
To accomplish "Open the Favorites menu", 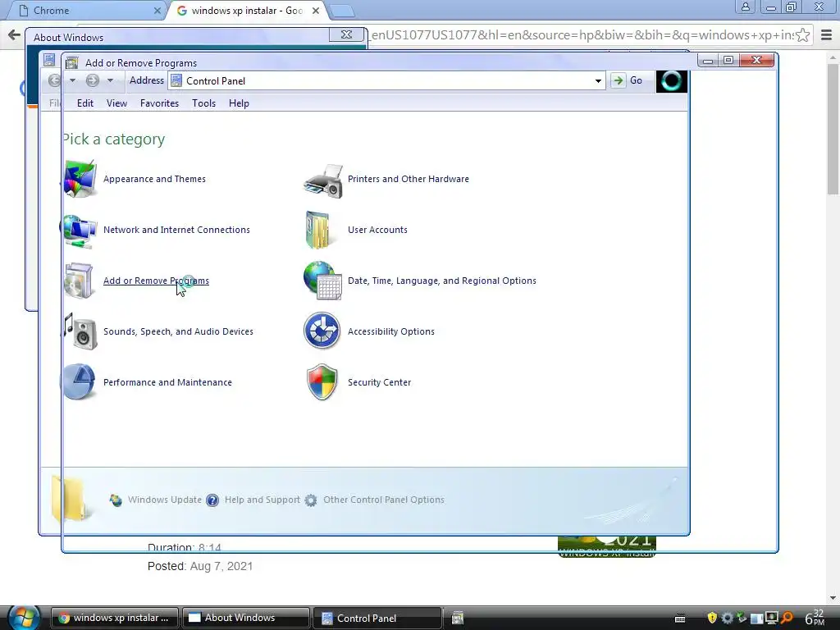I will (160, 103).
